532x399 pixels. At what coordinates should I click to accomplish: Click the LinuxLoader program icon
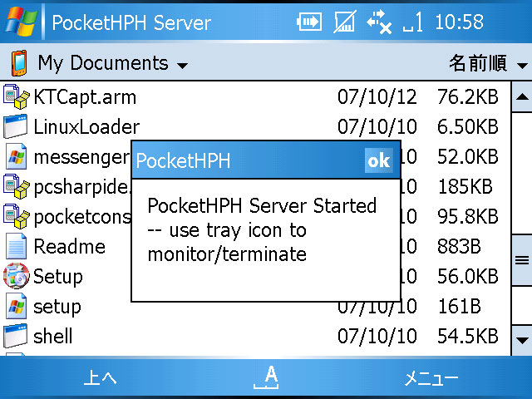pos(15,126)
